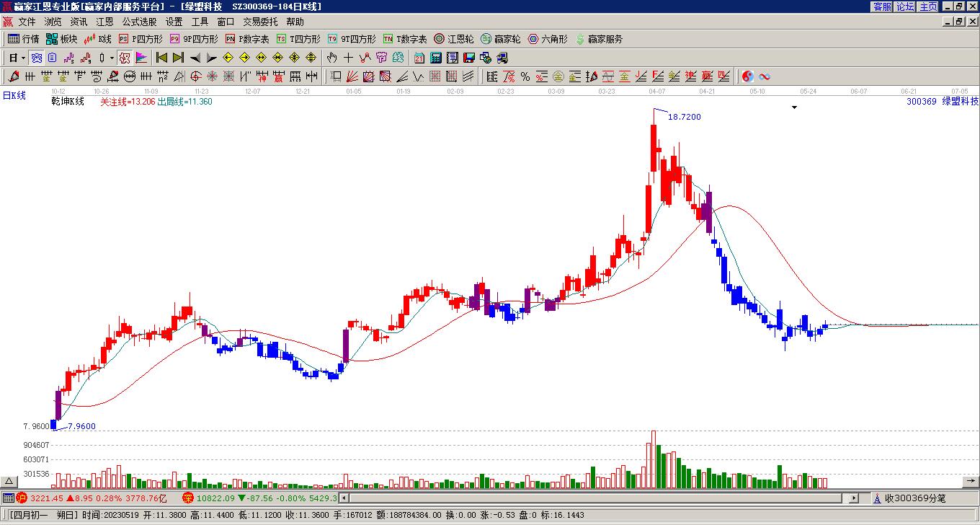
Task: Click the percent % tool icon
Action: [525, 76]
